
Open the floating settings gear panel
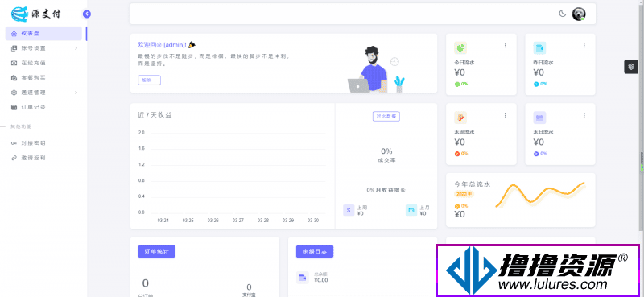point(631,67)
